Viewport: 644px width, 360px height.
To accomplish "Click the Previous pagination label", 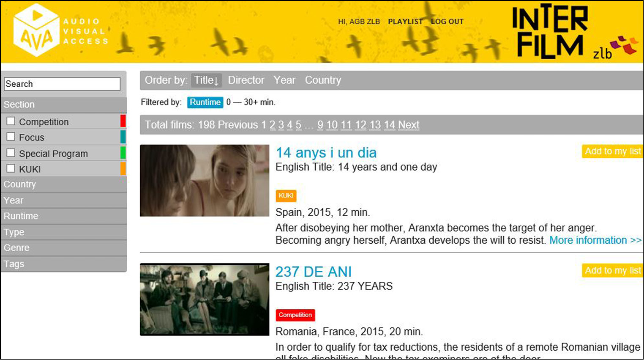I will coord(238,125).
